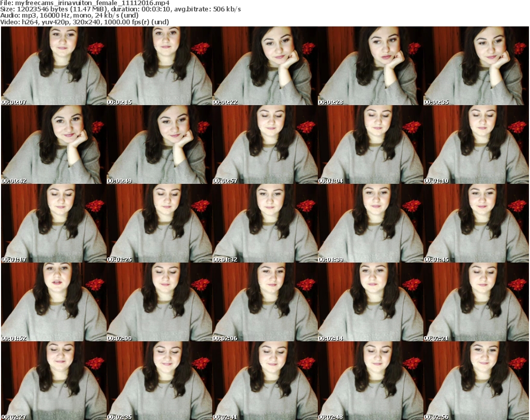Pick the thumbnail at 00:02:27
This screenshot has height=420, width=530.
[x=54, y=381]
